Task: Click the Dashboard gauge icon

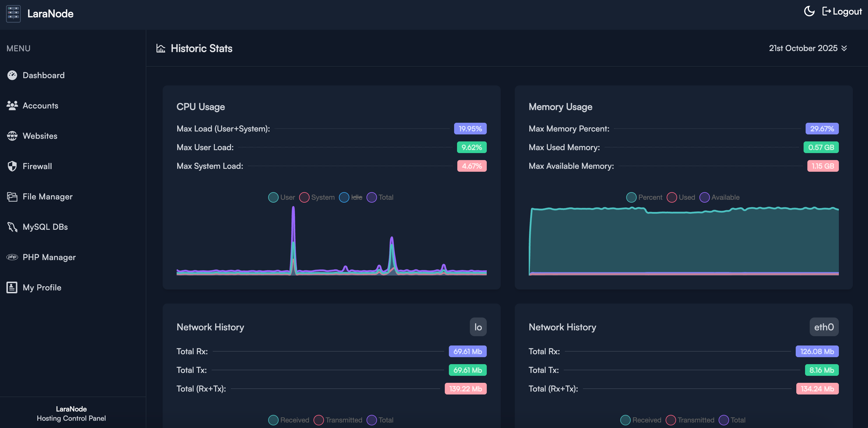Action: 12,75
